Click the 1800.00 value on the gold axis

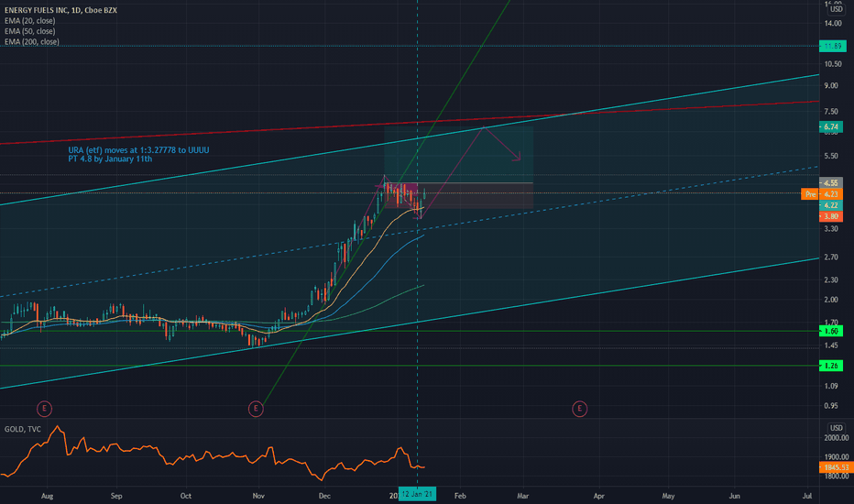tap(837, 477)
